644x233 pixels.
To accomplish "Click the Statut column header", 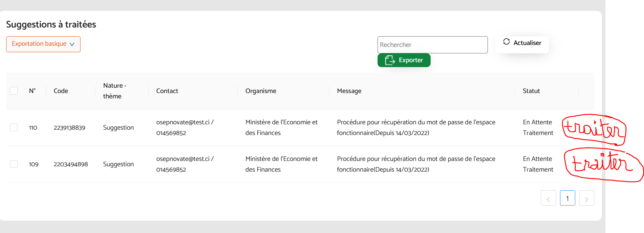I will [x=531, y=91].
